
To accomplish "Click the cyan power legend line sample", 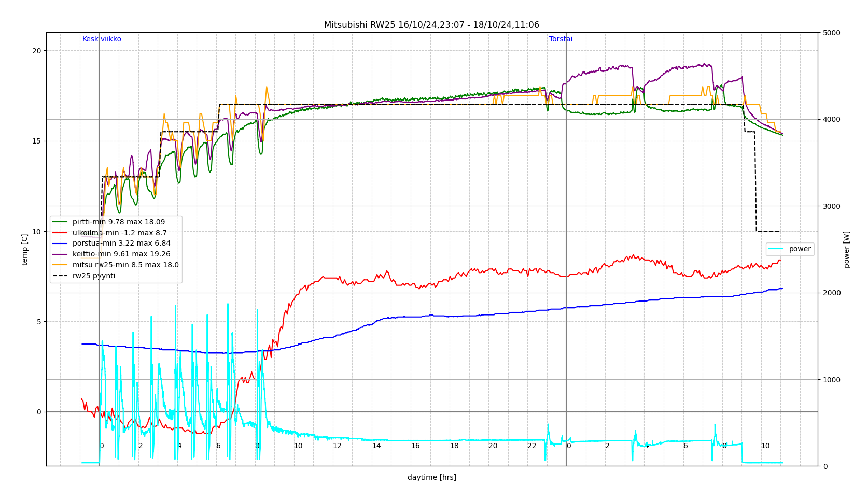I will coord(777,249).
